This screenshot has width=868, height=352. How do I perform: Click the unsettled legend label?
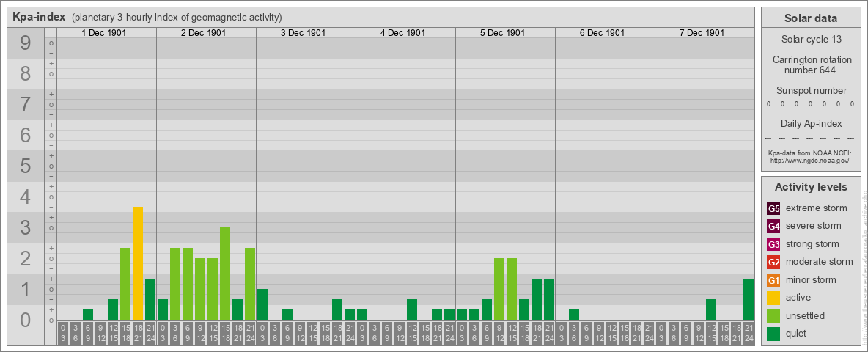(x=806, y=315)
